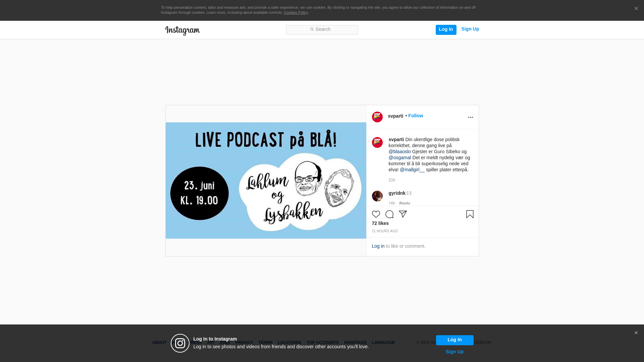View the 72 likes count

380,223
